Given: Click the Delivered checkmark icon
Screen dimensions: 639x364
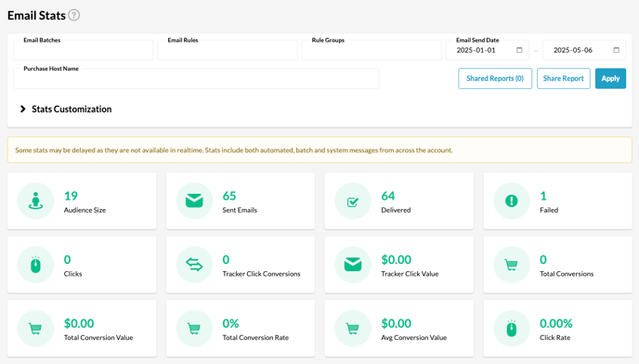Looking at the screenshot, I should 353,201.
